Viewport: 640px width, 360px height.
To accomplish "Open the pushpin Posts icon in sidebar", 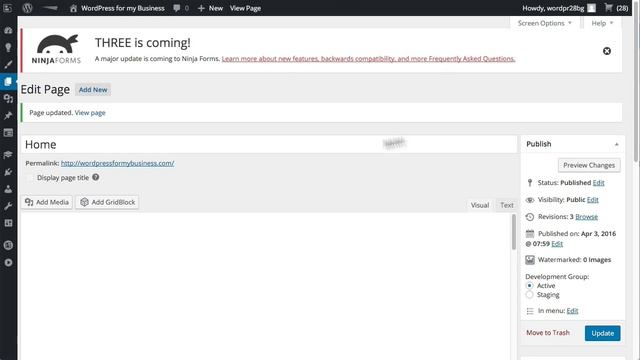I will 8,116.
